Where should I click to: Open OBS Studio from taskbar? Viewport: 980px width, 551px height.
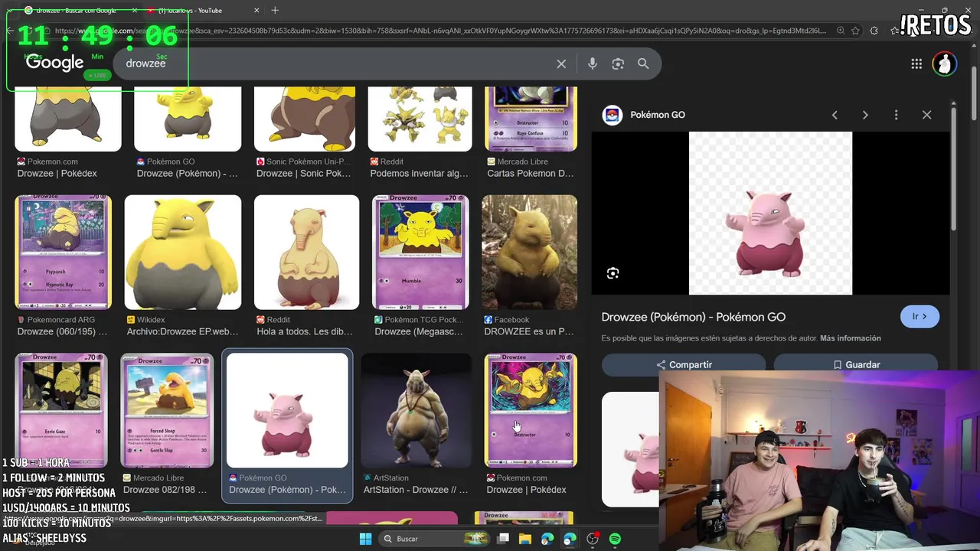(592, 539)
